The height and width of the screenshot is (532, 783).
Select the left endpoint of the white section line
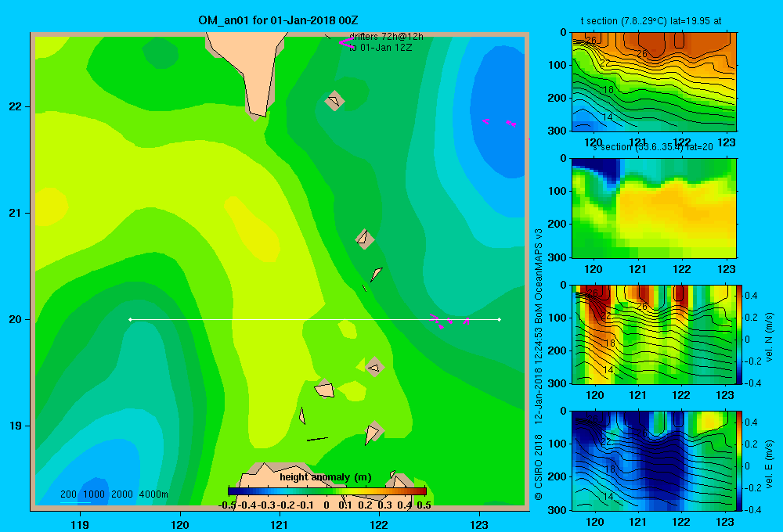130,319
